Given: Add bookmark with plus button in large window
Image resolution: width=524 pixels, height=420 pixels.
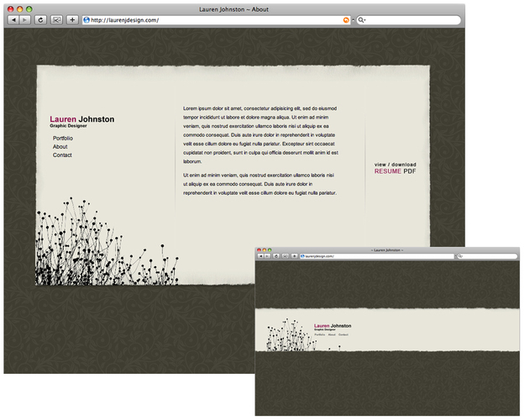Looking at the screenshot, I should click(72, 20).
